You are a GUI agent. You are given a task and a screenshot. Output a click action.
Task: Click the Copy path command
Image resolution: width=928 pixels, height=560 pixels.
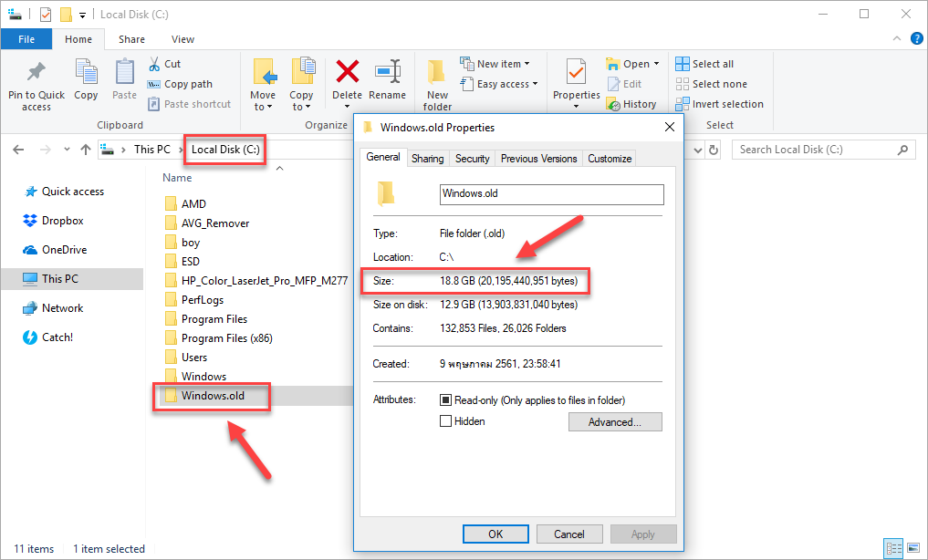(x=180, y=84)
